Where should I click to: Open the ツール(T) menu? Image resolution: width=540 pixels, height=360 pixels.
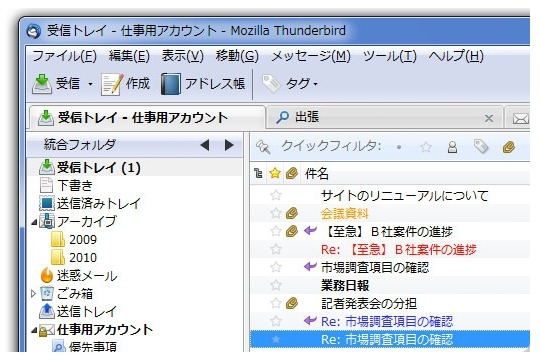[390, 56]
